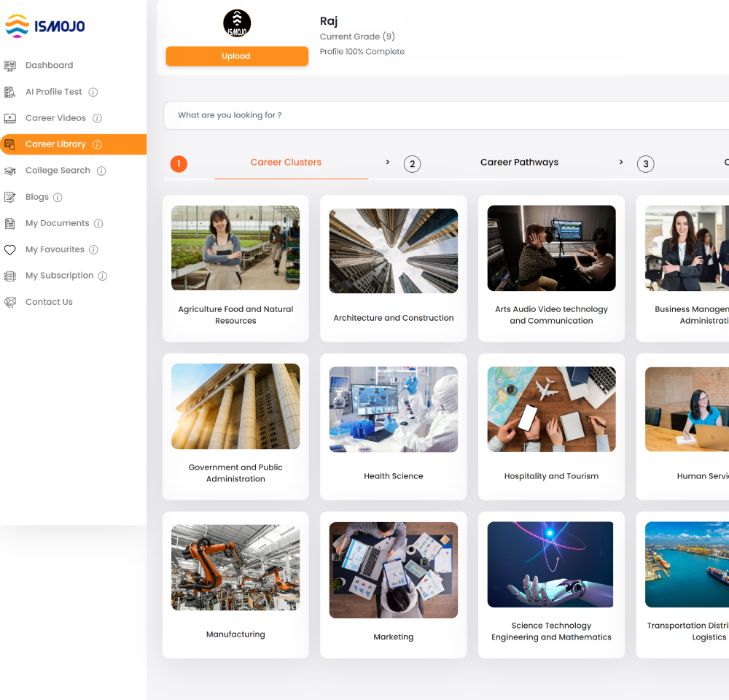Open Manufacturing card image
The height and width of the screenshot is (700, 729).
coord(235,567)
